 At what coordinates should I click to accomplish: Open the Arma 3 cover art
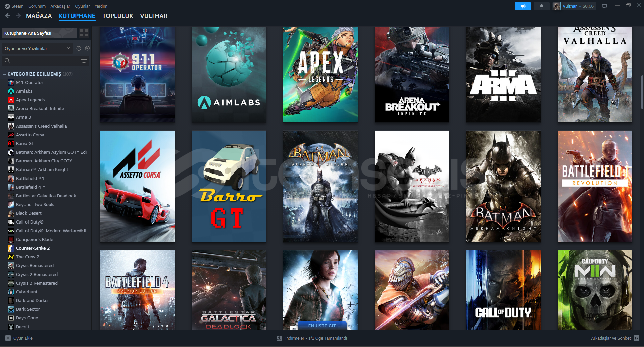[x=503, y=75]
